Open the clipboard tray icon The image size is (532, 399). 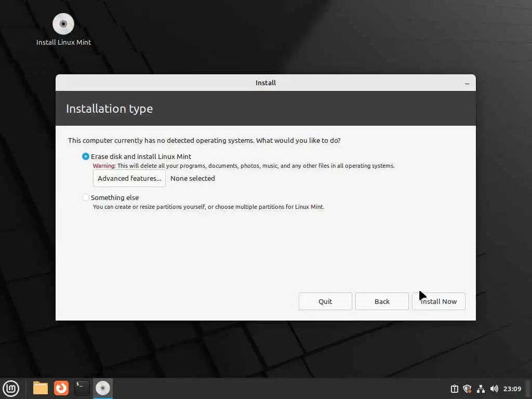[454, 389]
